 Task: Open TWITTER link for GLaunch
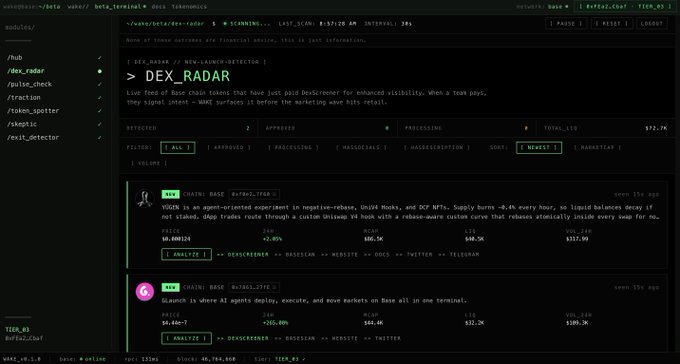(x=382, y=338)
